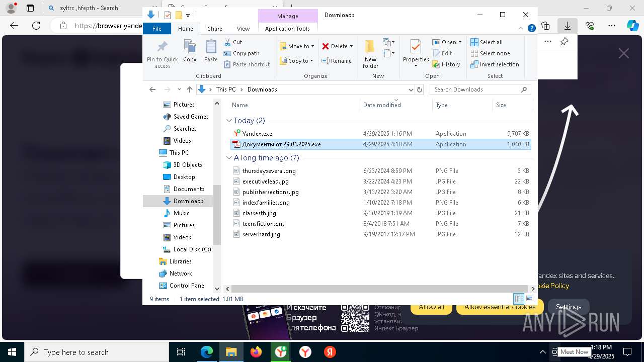
Task: Click the Search Downloads field
Action: point(479,89)
